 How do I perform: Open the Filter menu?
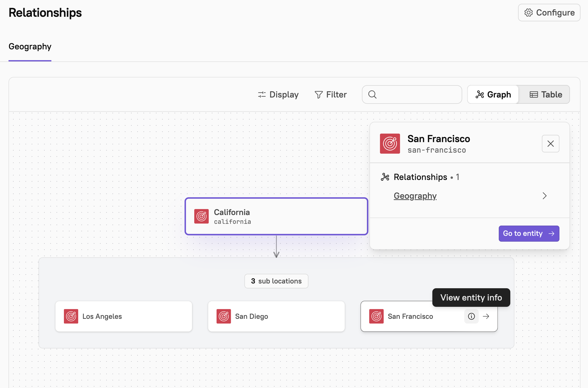tap(331, 94)
